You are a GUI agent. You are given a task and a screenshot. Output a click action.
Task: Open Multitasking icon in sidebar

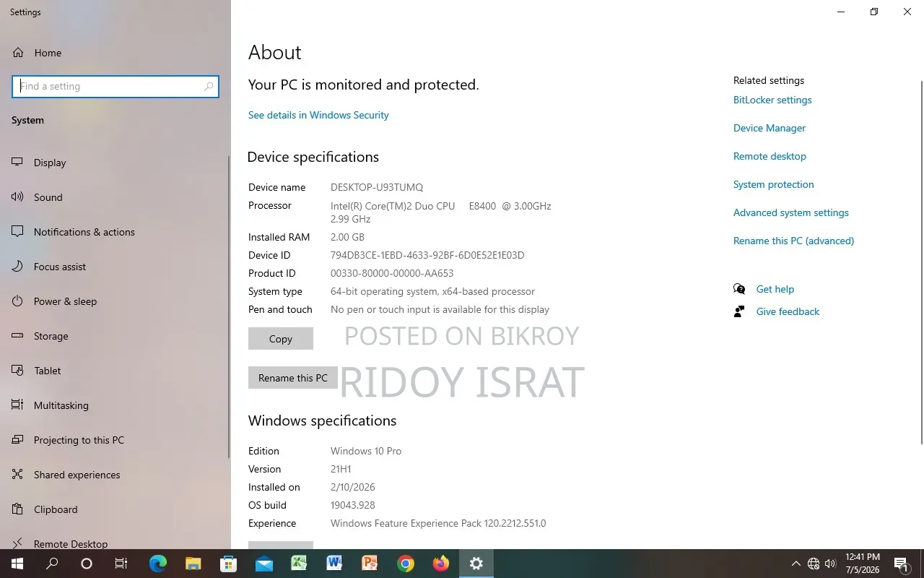coord(18,405)
